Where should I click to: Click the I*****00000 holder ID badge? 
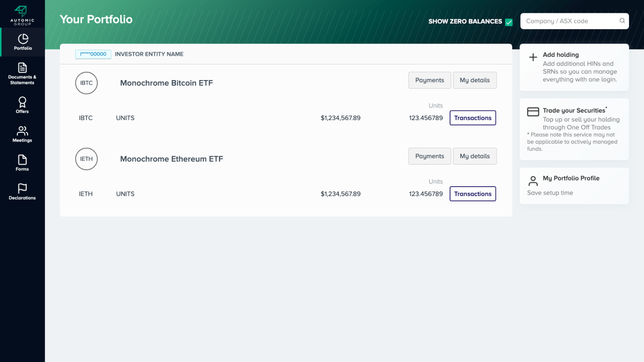tap(93, 54)
